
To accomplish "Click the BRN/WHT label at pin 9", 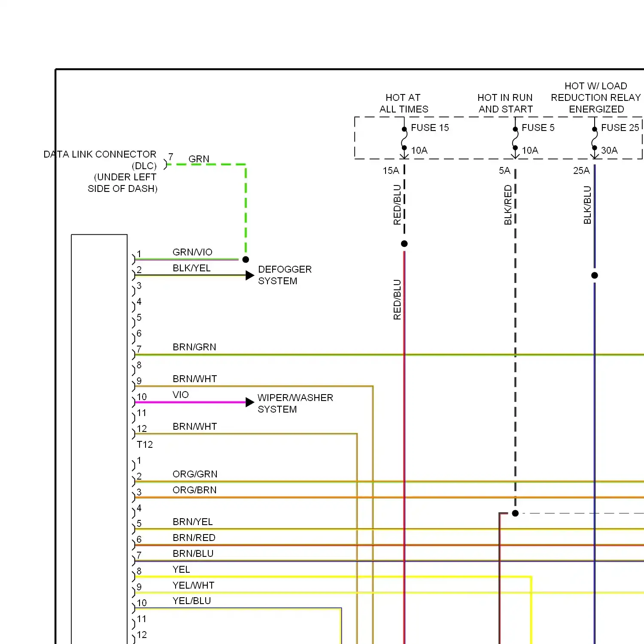I will [194, 379].
